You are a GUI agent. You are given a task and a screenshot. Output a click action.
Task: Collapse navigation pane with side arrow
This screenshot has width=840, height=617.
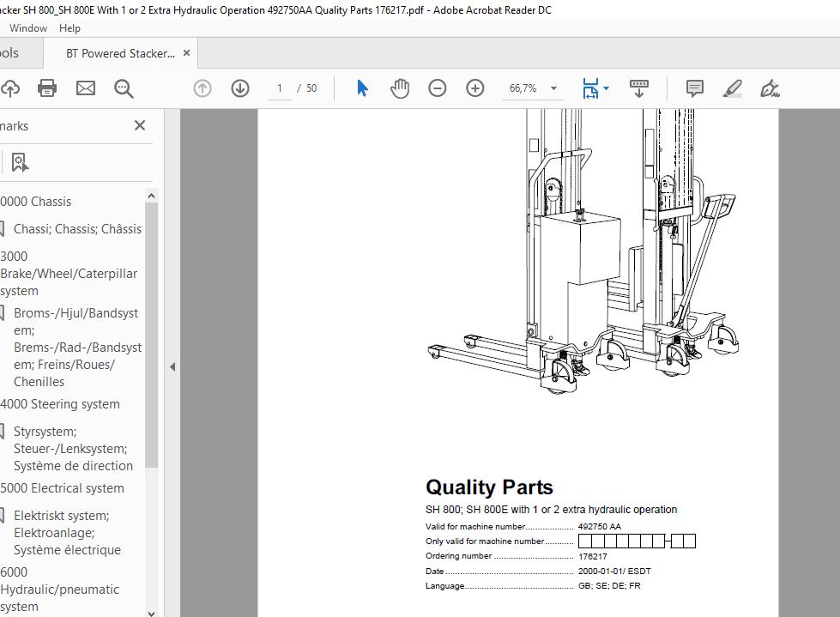click(172, 367)
